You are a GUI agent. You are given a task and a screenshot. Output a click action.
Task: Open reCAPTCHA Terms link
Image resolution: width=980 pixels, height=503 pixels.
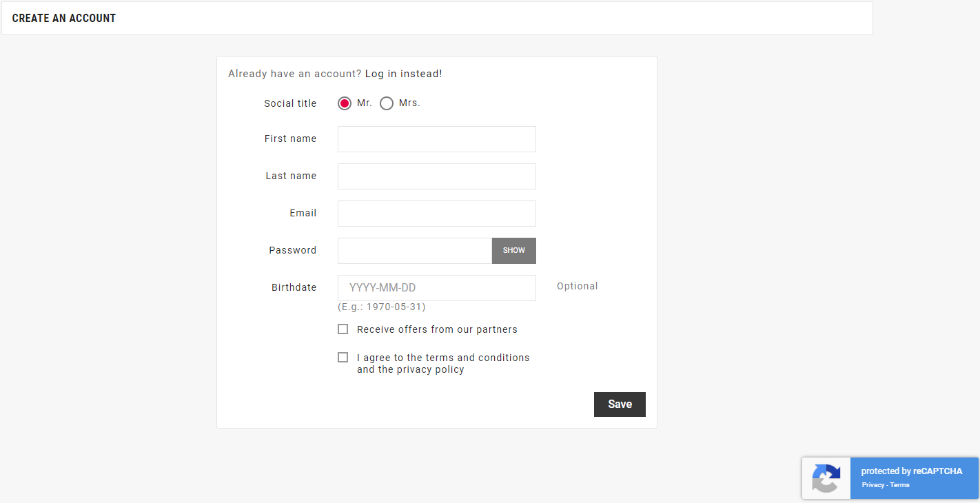click(x=899, y=485)
